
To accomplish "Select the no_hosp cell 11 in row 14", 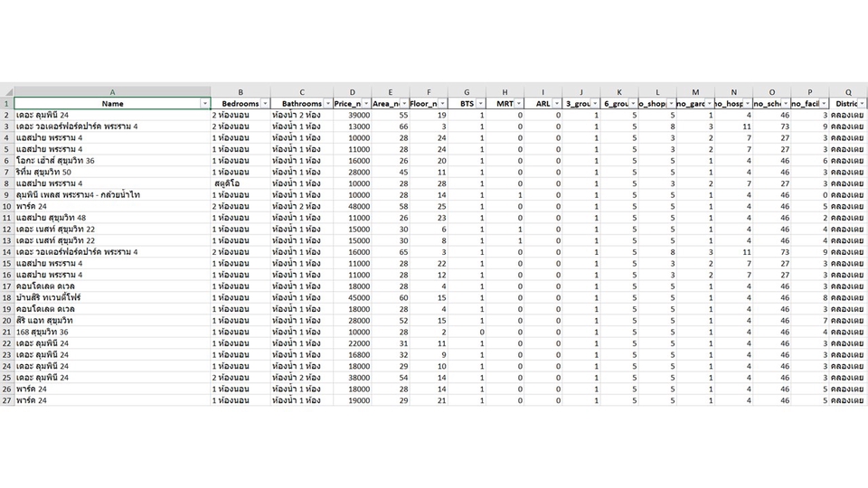I will pyautogui.click(x=734, y=252).
